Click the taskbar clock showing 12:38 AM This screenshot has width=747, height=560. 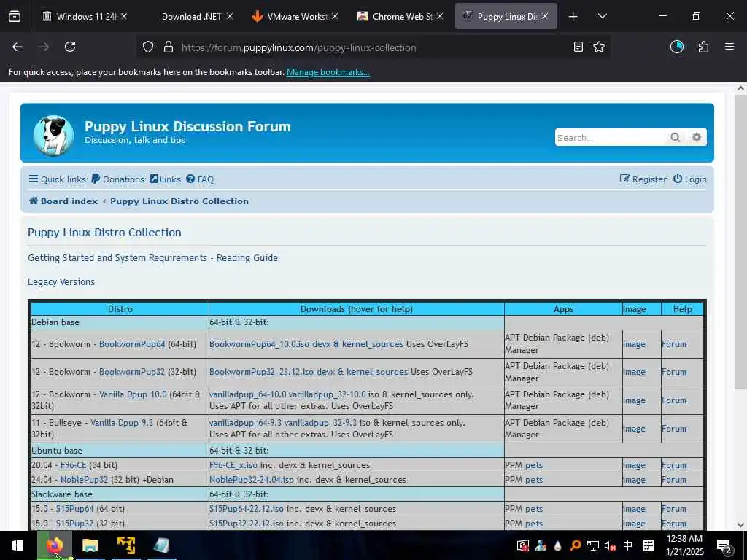(684, 545)
